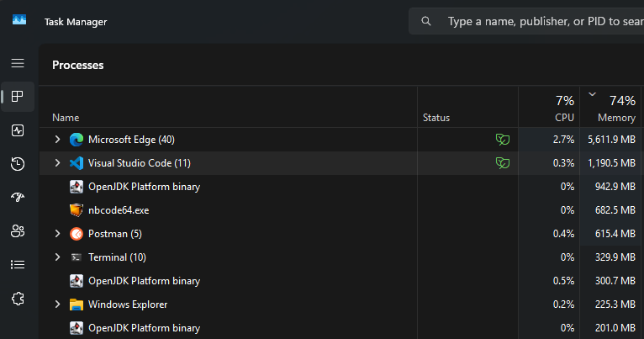Click the Task Manager app icon in title bar
644x339 pixels.
(19, 20)
